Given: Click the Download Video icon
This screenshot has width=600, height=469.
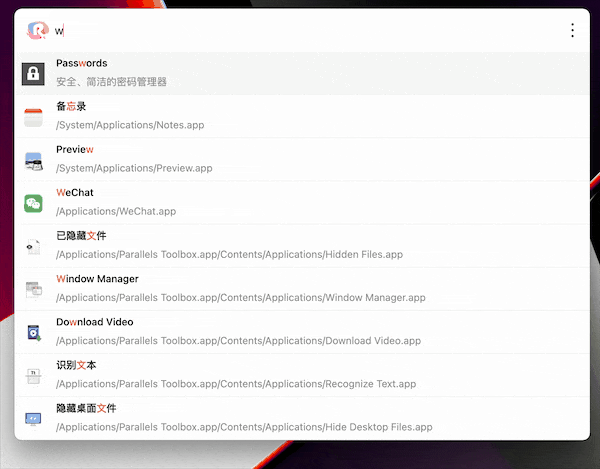Looking at the screenshot, I should (34, 332).
